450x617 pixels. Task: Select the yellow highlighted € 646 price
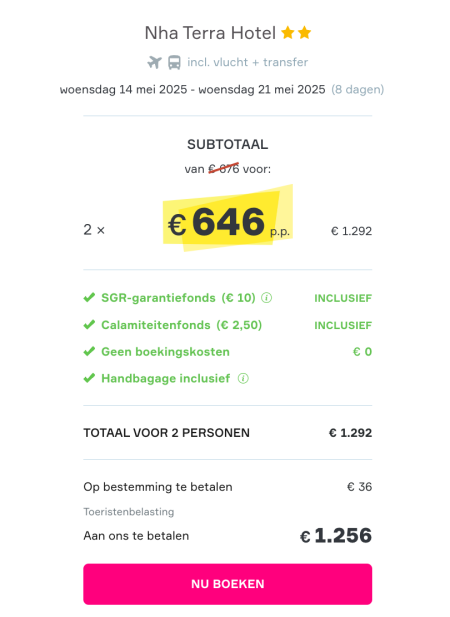[228, 222]
